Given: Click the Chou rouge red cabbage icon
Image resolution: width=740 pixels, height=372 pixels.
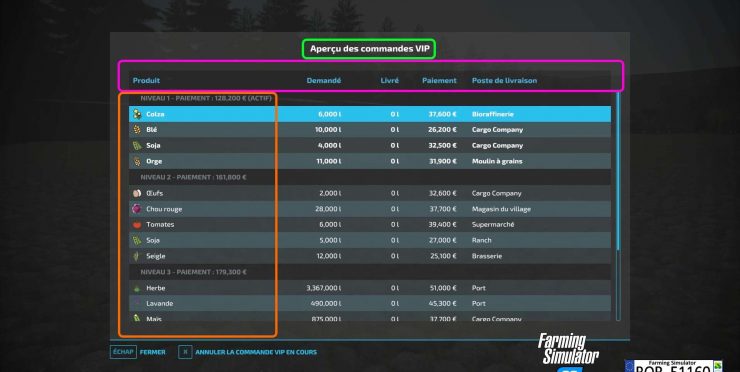Looking at the screenshot, I should (x=137, y=209).
